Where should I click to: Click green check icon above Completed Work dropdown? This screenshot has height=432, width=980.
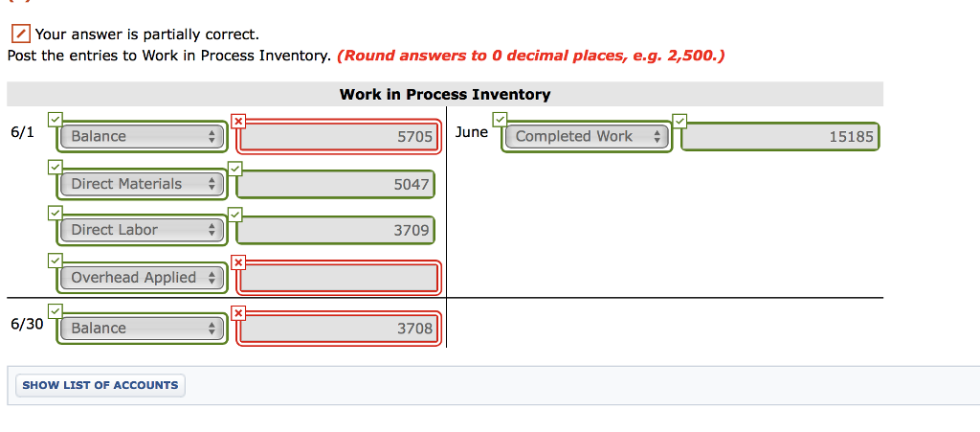pyautogui.click(x=500, y=119)
